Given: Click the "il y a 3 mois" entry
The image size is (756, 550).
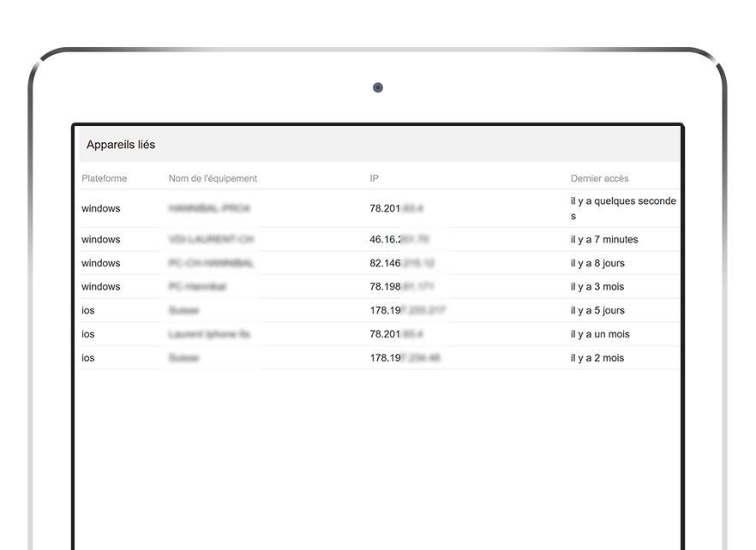Looking at the screenshot, I should click(597, 287).
